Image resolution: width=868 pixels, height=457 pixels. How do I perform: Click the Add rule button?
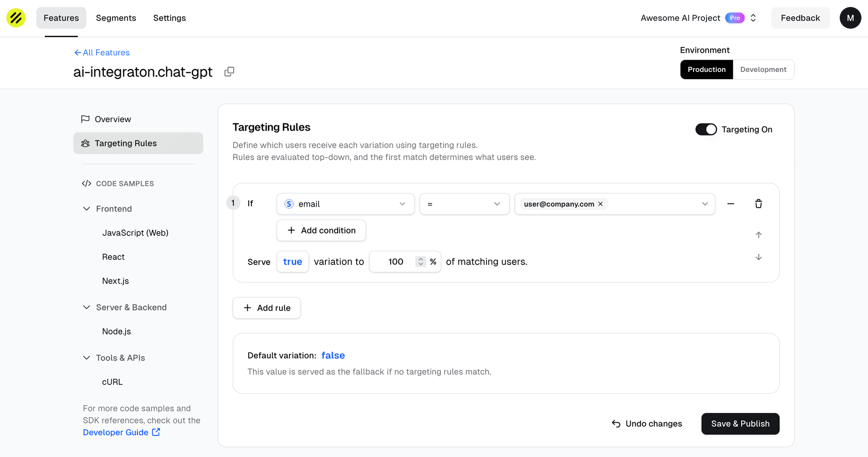(x=266, y=308)
